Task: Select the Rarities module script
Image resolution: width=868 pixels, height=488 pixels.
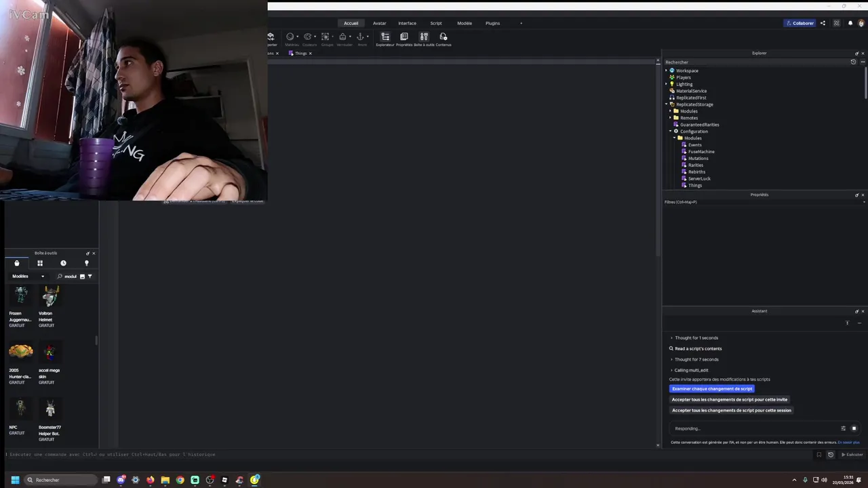Action: [696, 165]
